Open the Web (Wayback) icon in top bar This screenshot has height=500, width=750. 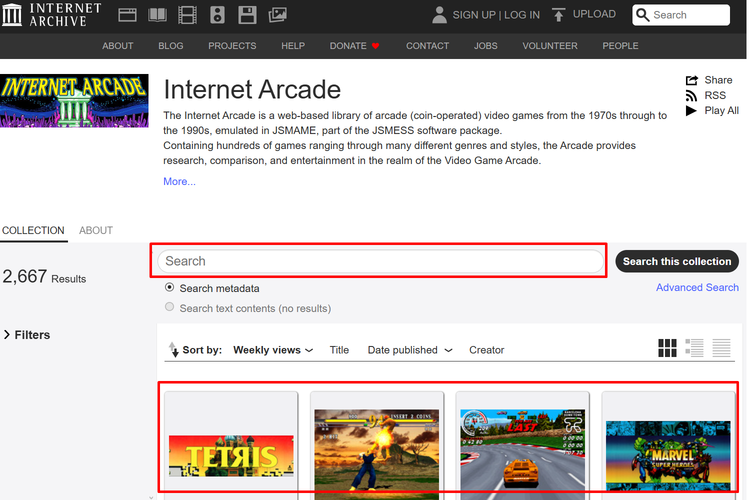pos(127,15)
